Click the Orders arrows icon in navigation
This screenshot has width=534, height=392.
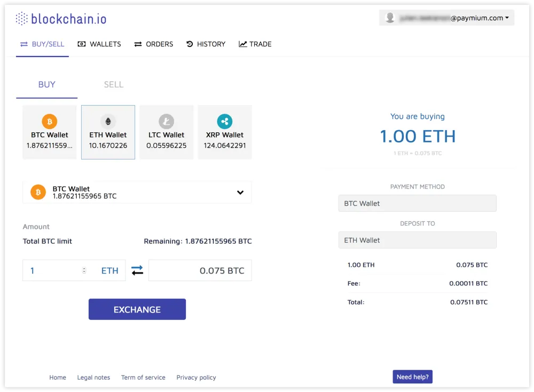click(x=138, y=44)
